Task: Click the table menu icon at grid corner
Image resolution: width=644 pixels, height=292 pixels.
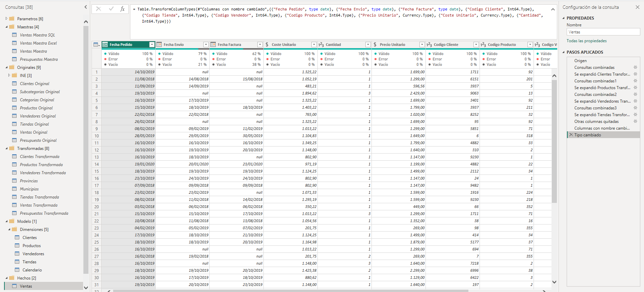Action: click(x=97, y=45)
